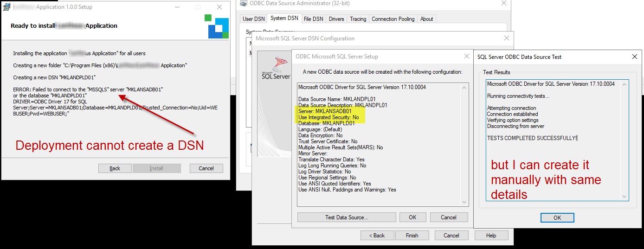Click Cancel in ODBC Microsoft SQL Server Setup

[449, 217]
